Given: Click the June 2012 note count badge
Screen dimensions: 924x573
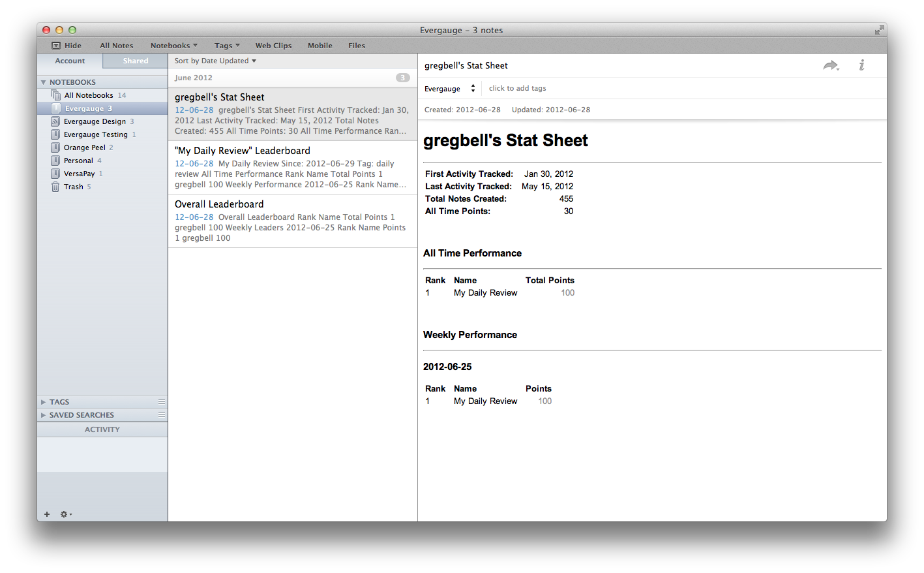Looking at the screenshot, I should (x=403, y=78).
